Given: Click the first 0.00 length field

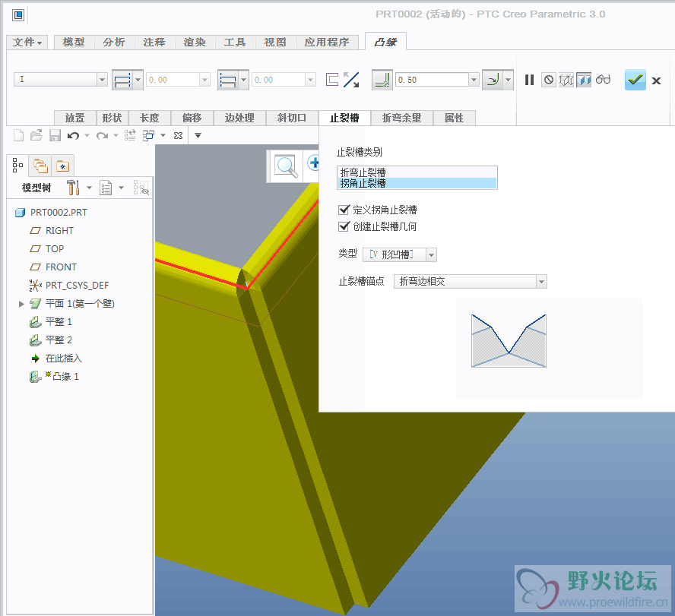Looking at the screenshot, I should (x=173, y=80).
